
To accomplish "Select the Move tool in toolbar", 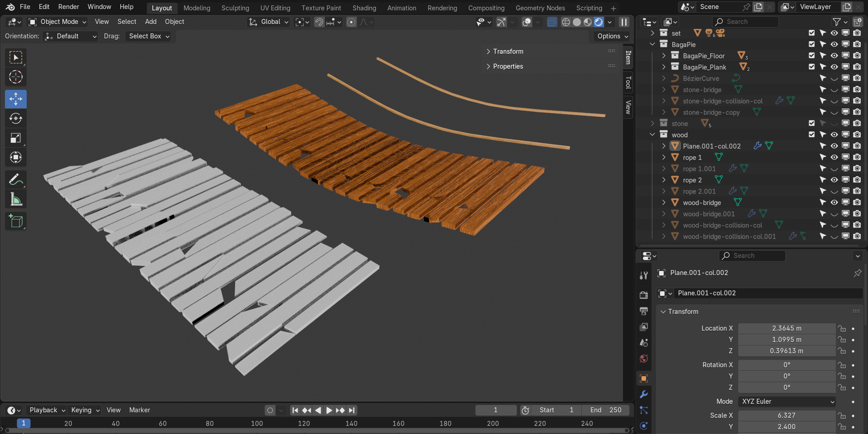I will pos(16,99).
